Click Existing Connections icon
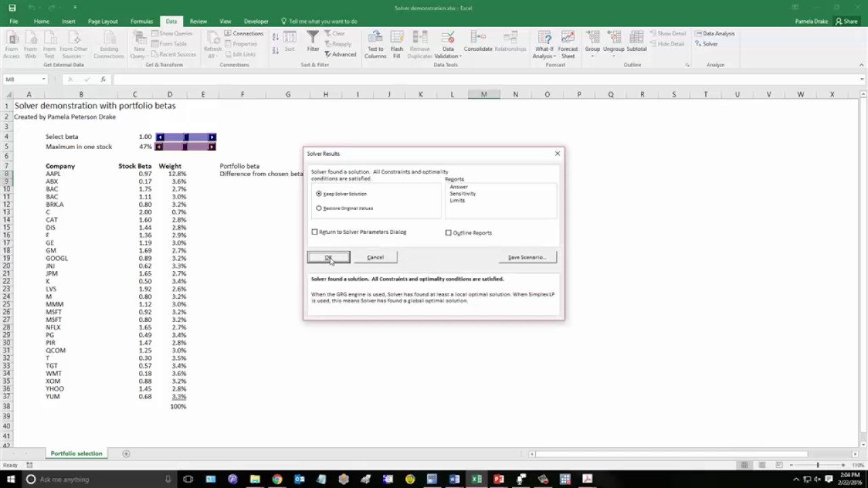868x488 pixels. click(108, 45)
